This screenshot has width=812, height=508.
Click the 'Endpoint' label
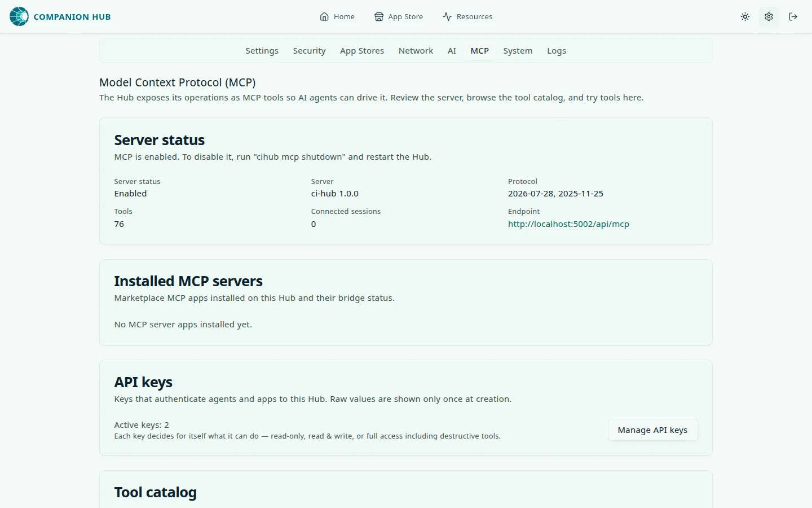(524, 212)
